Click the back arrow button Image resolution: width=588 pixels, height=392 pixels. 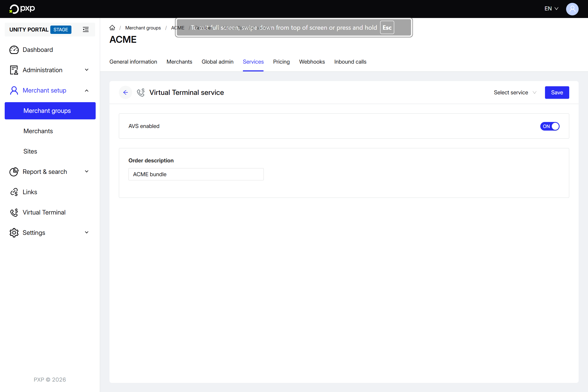125,93
